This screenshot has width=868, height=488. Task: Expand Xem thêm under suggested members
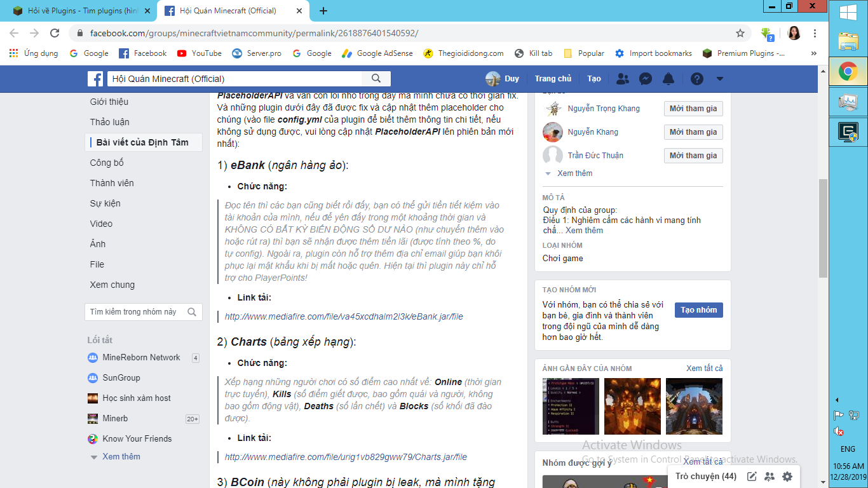pyautogui.click(x=574, y=173)
